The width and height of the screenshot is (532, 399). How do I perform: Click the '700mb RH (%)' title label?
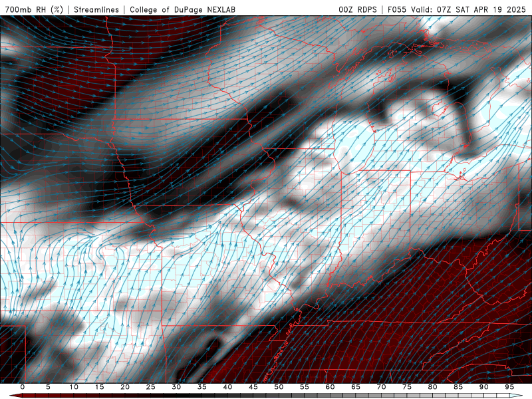(35, 9)
